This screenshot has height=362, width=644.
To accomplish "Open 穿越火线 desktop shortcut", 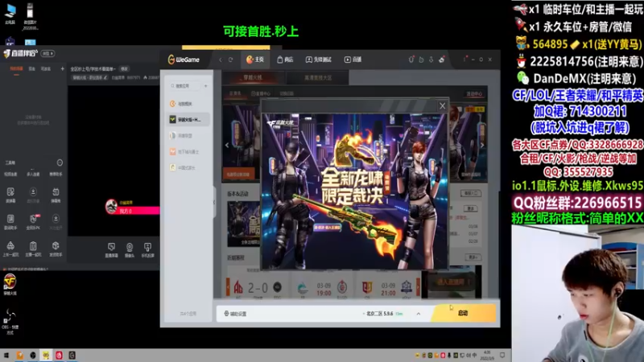I will 10,285.
